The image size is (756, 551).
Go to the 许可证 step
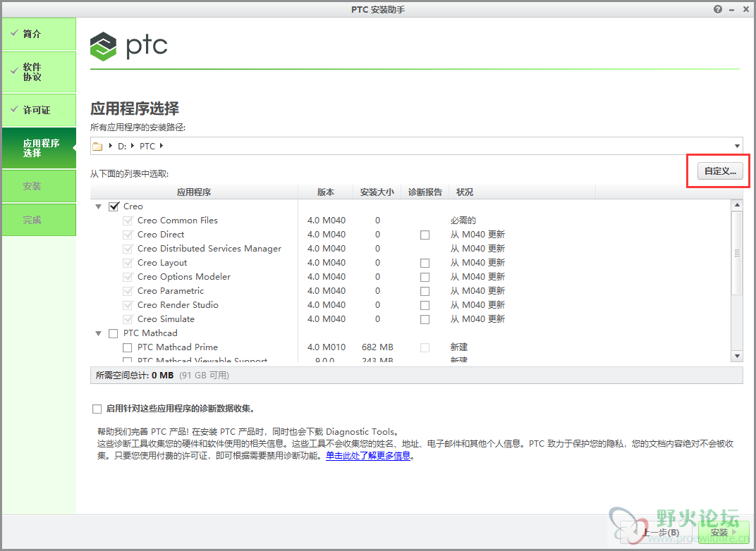[39, 110]
